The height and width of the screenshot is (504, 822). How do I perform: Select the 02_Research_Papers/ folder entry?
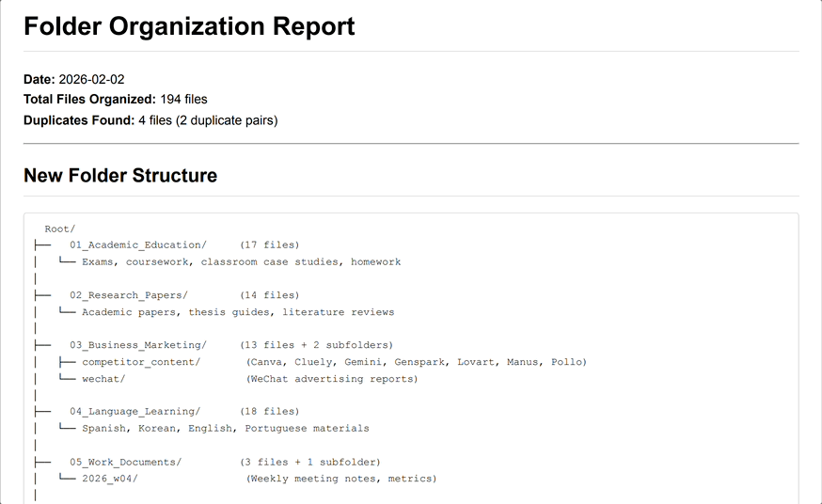[128, 295]
